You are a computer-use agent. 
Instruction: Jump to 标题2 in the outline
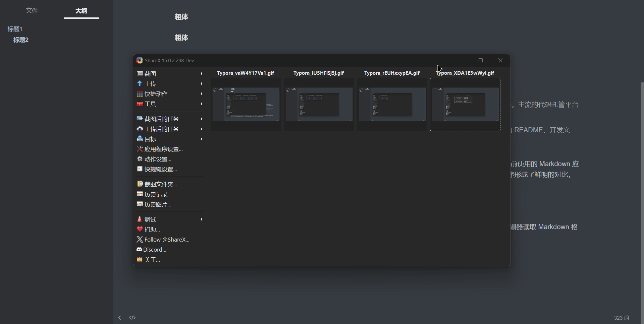(x=21, y=40)
